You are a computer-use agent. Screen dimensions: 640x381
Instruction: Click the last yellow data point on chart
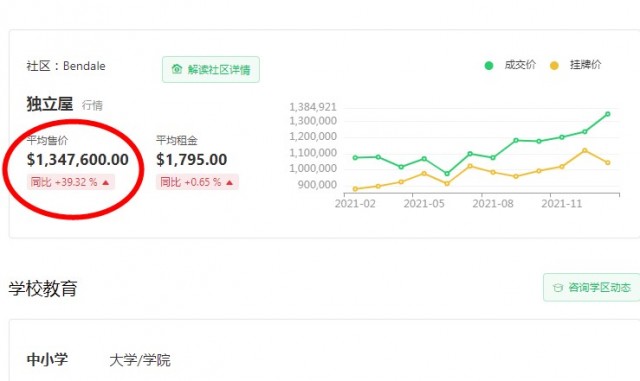(608, 163)
